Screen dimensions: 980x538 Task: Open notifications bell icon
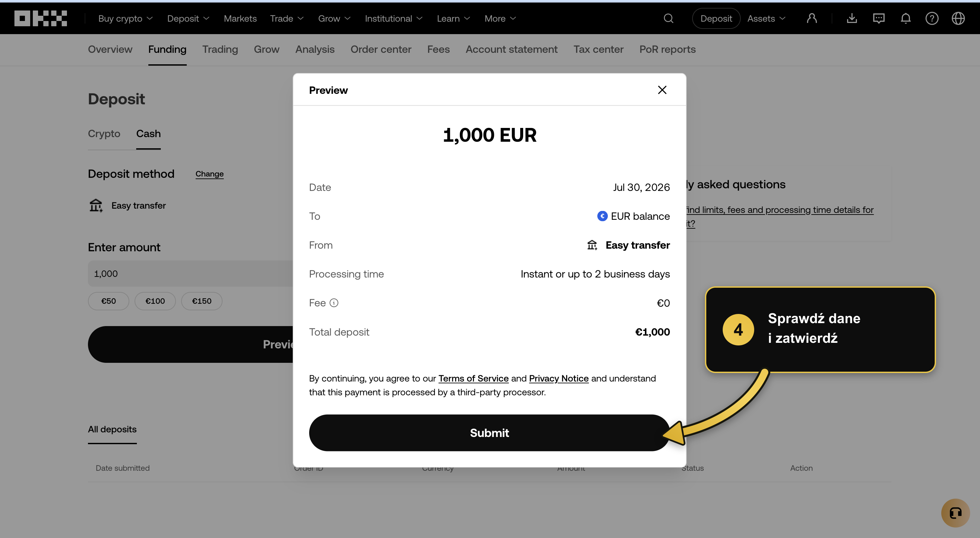click(x=906, y=18)
